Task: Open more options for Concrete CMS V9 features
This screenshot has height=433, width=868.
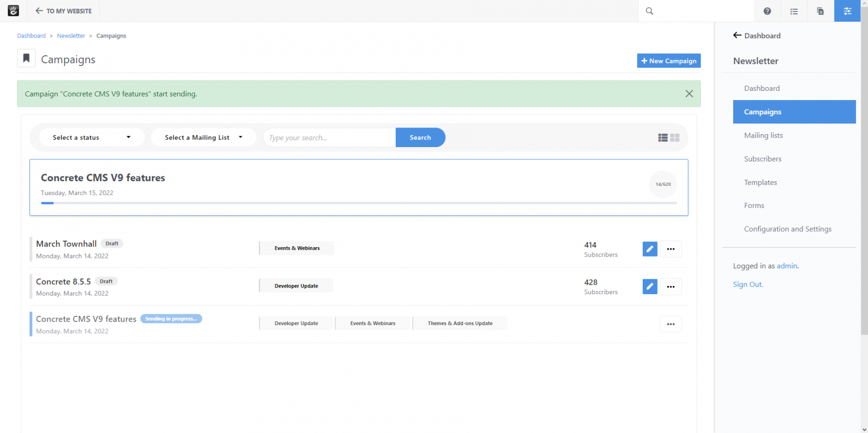Action: 671,324
